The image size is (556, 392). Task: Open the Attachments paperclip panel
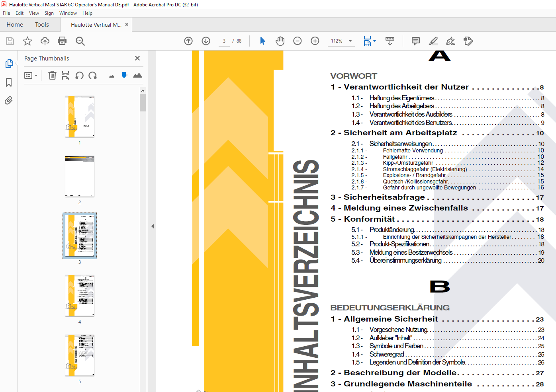point(9,100)
